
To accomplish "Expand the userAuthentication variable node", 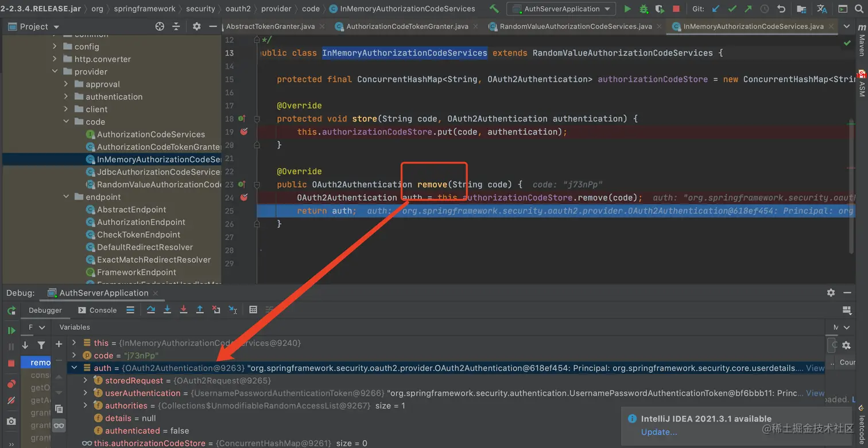I will [86, 393].
